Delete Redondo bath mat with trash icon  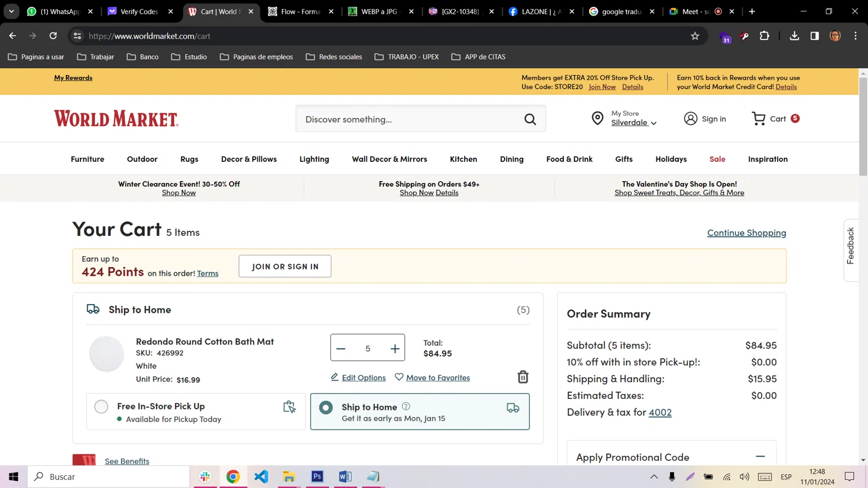tap(523, 377)
